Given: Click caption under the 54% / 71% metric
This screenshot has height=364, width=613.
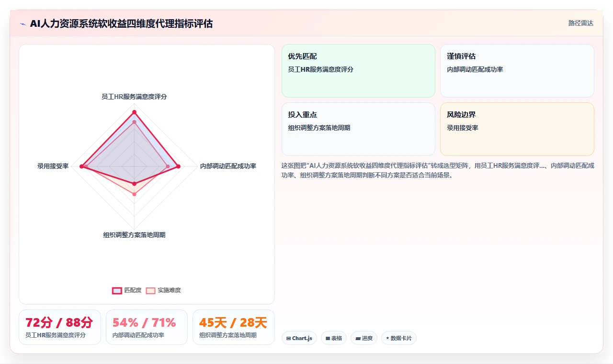Looking at the screenshot, I should tap(138, 335).
